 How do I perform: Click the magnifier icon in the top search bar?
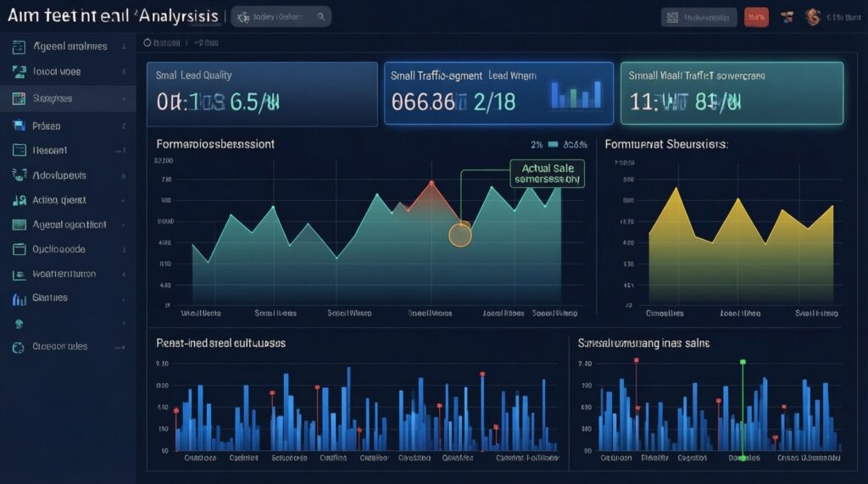[x=320, y=16]
